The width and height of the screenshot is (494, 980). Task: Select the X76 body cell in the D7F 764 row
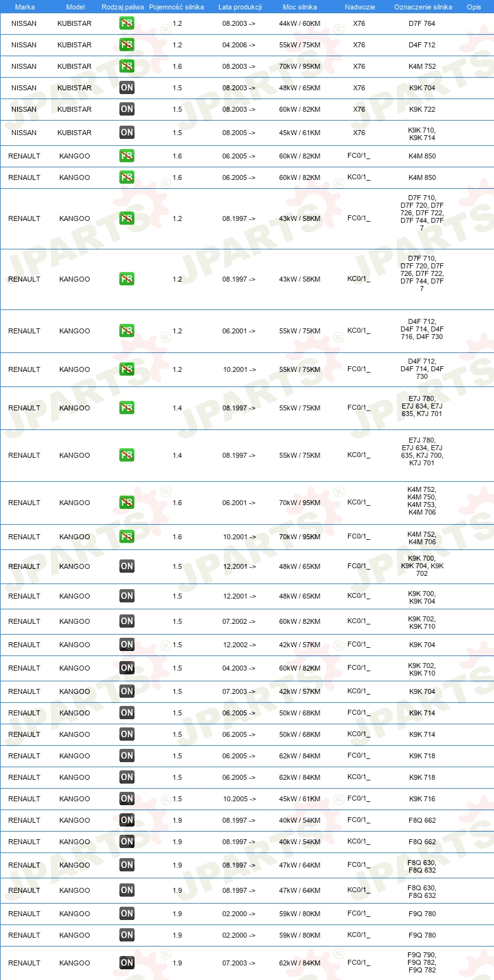(x=359, y=23)
